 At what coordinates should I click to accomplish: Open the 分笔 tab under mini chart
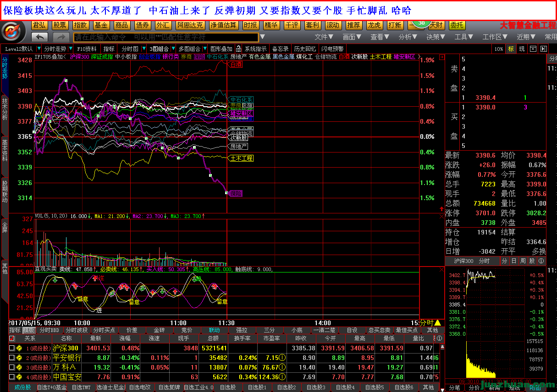tap(454, 387)
